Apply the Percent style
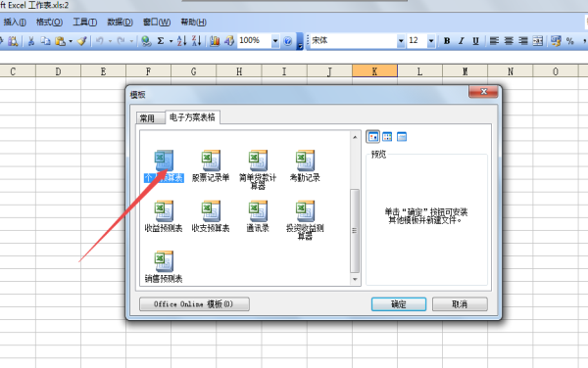This screenshot has width=588, height=368. click(570, 41)
